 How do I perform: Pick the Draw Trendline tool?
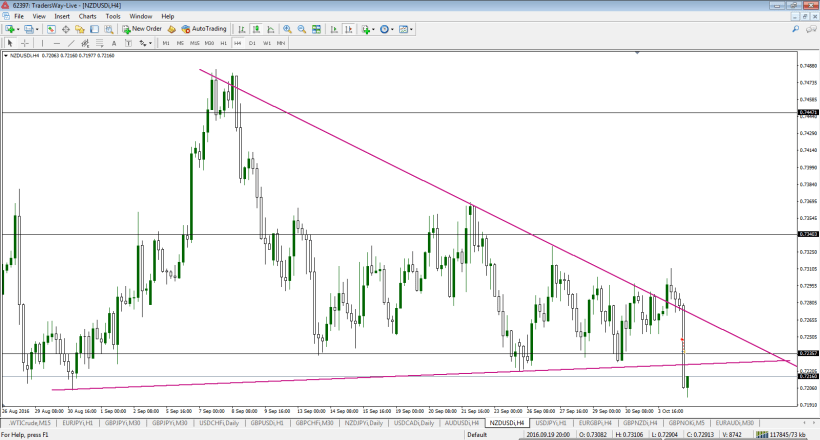pyautogui.click(x=70, y=43)
